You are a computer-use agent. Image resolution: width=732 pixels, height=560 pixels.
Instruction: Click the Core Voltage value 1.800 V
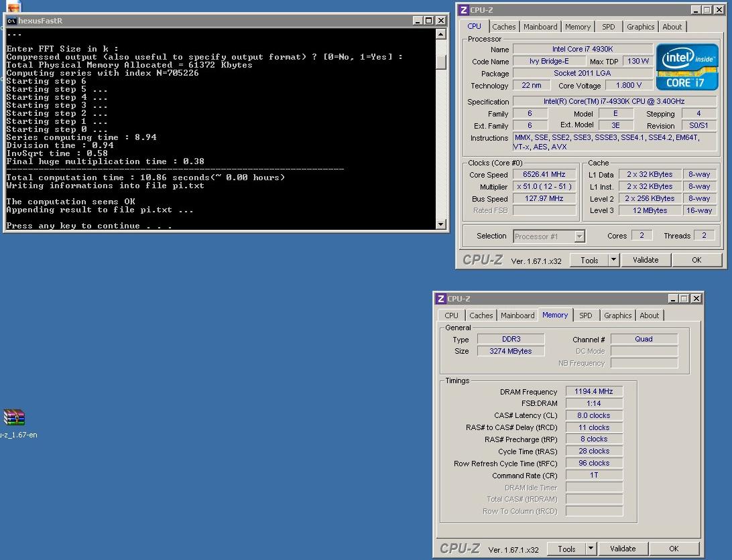click(x=628, y=85)
